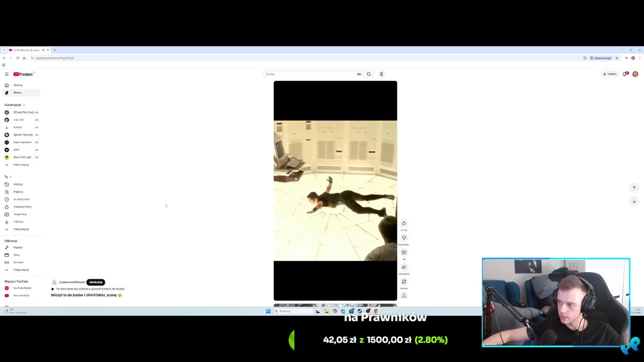Open WWE channel subscription
644x362 pixels.
(20, 150)
